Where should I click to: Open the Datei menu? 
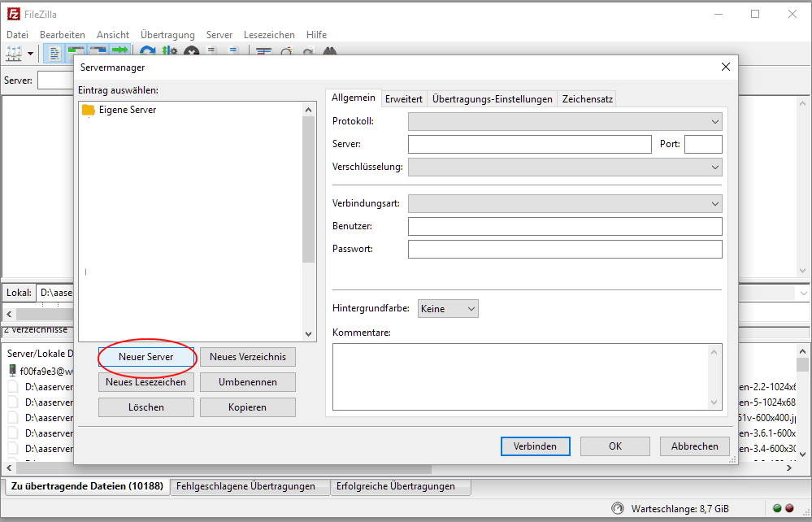tap(18, 35)
